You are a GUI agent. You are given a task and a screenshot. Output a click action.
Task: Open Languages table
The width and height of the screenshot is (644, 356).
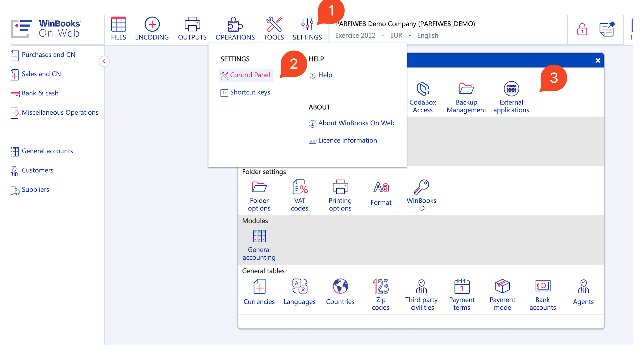point(299,292)
